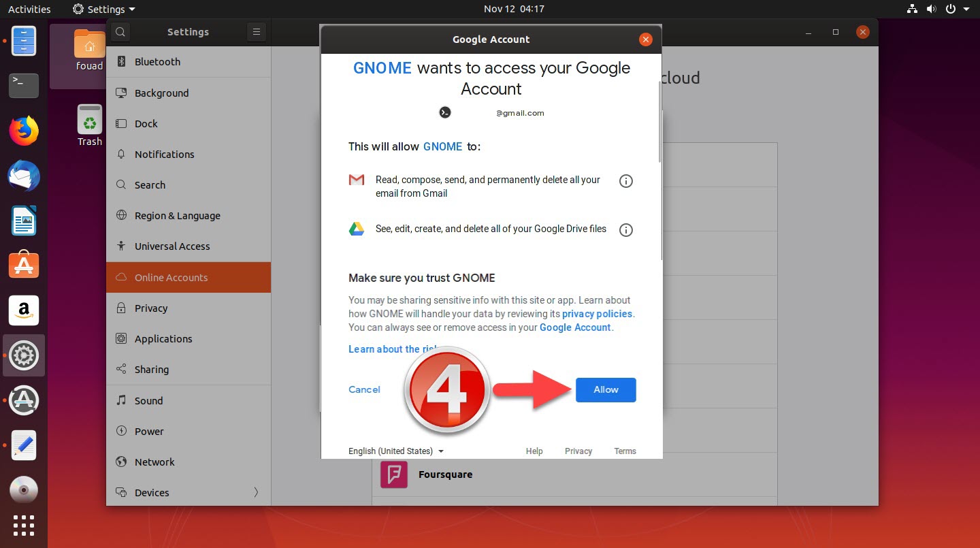Image resolution: width=980 pixels, height=548 pixels.
Task: Click the Gmail envelope icon
Action: click(x=357, y=180)
